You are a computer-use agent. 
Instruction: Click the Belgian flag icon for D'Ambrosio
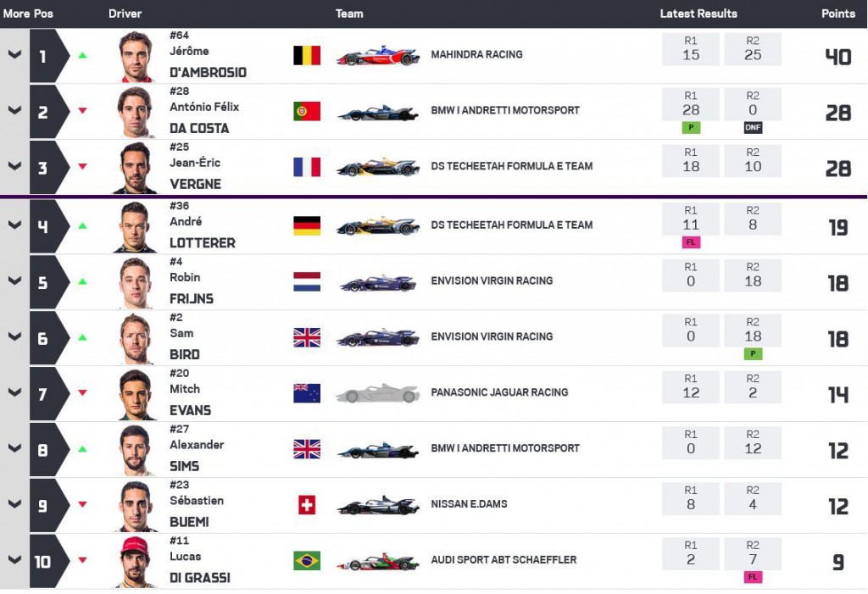point(307,56)
